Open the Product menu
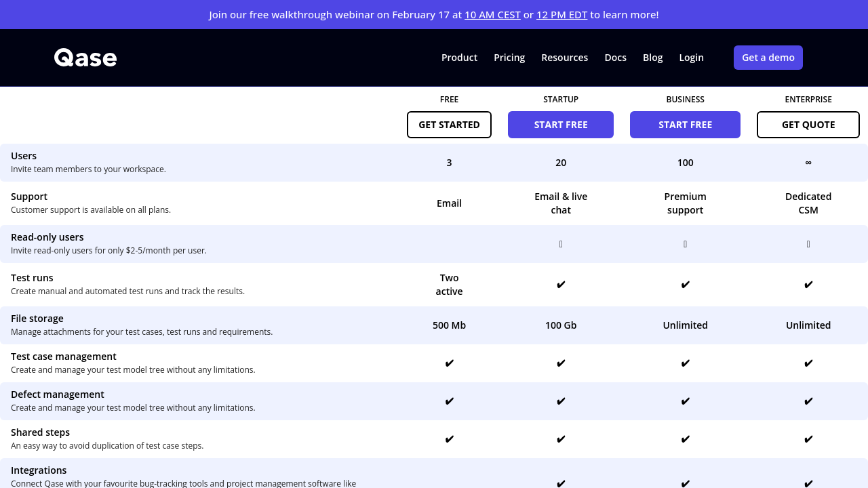This screenshot has width=868, height=488. (459, 58)
